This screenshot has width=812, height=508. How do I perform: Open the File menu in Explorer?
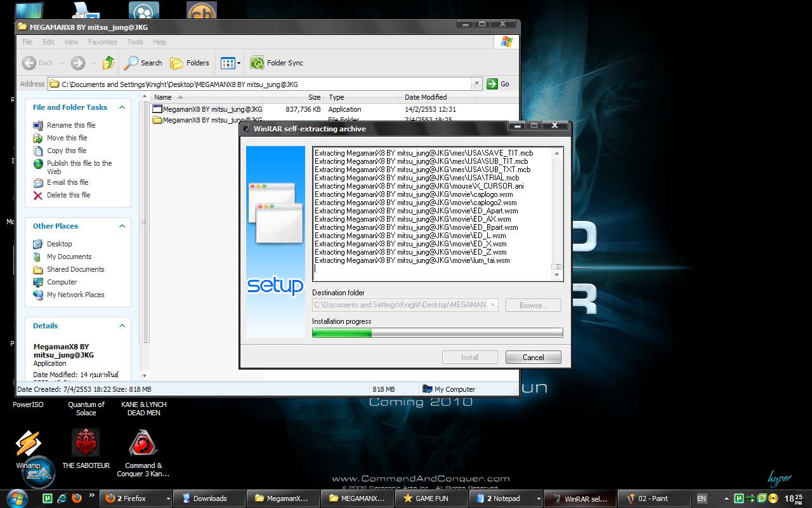[27, 42]
